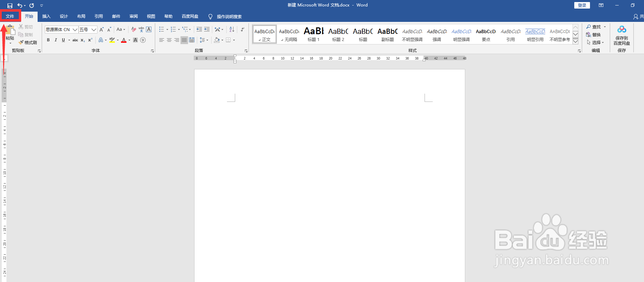Expand the borders dropdown arrow
644x282 pixels.
tap(234, 40)
